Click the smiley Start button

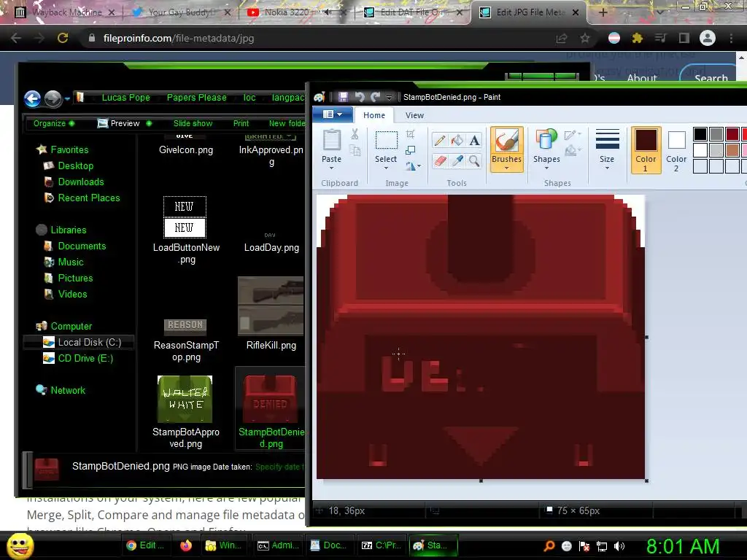point(20,545)
